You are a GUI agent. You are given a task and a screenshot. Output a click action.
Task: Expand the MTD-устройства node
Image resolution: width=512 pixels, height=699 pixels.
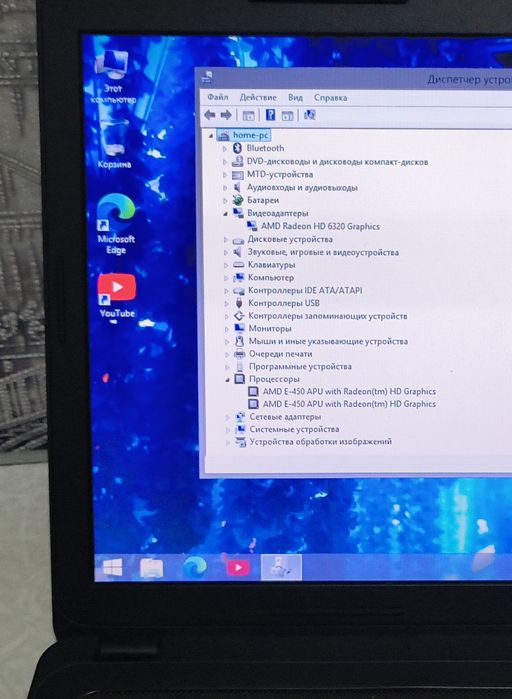coord(225,175)
